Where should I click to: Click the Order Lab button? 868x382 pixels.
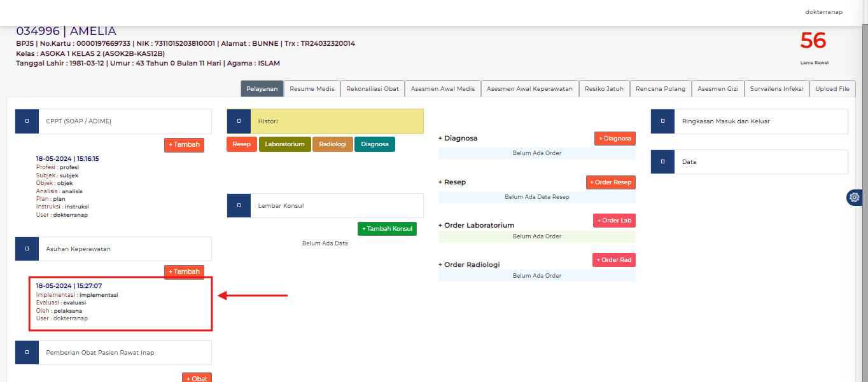click(613, 220)
